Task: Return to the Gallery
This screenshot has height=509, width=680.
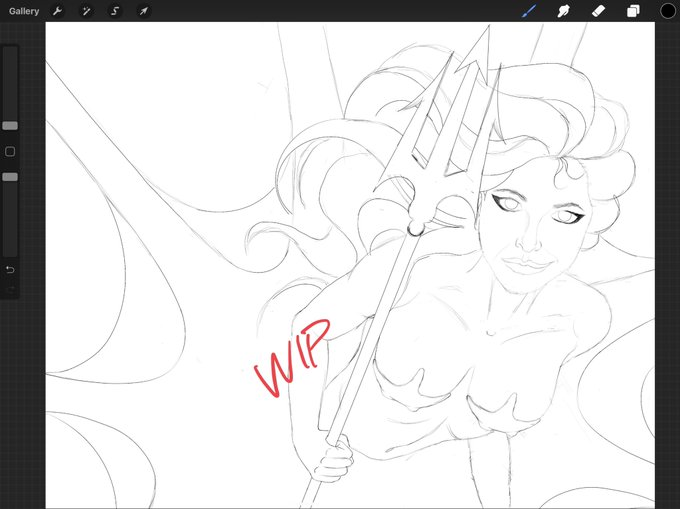Action: click(24, 11)
